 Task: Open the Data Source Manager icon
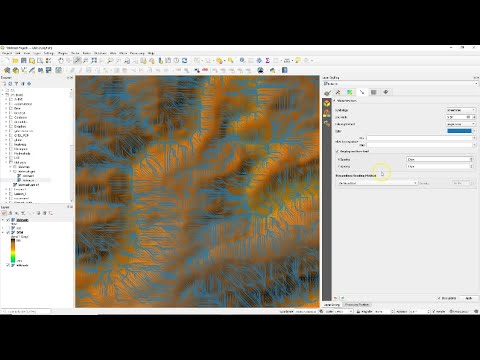[x=7, y=70]
